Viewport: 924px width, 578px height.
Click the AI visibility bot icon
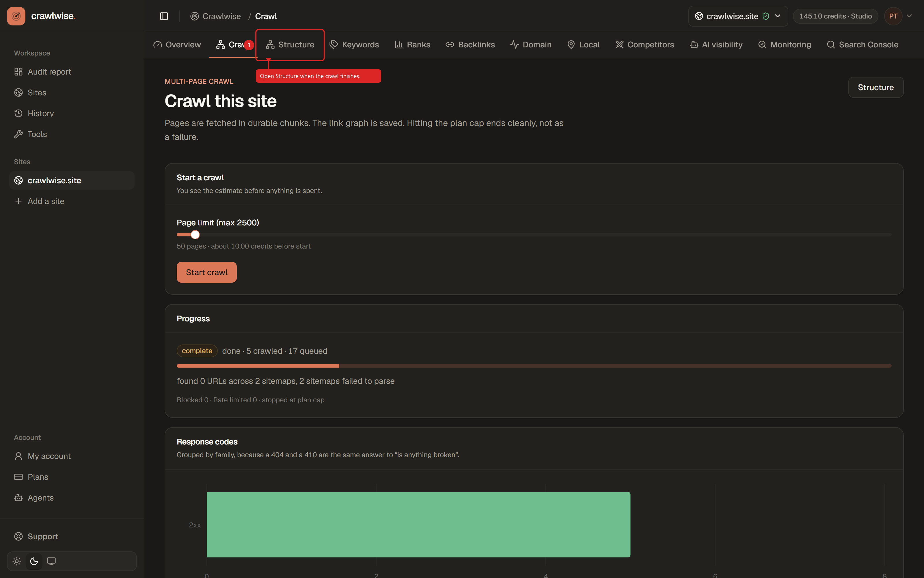tap(694, 45)
